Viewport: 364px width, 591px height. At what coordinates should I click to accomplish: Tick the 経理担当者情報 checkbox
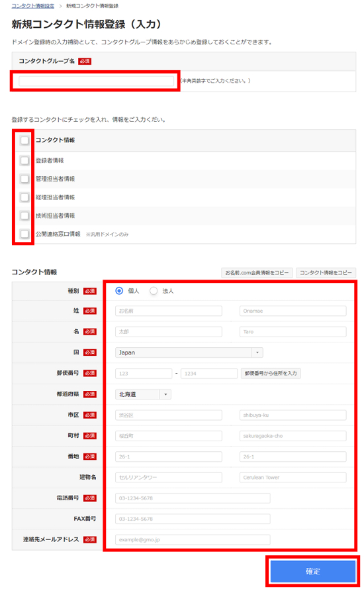[24, 197]
